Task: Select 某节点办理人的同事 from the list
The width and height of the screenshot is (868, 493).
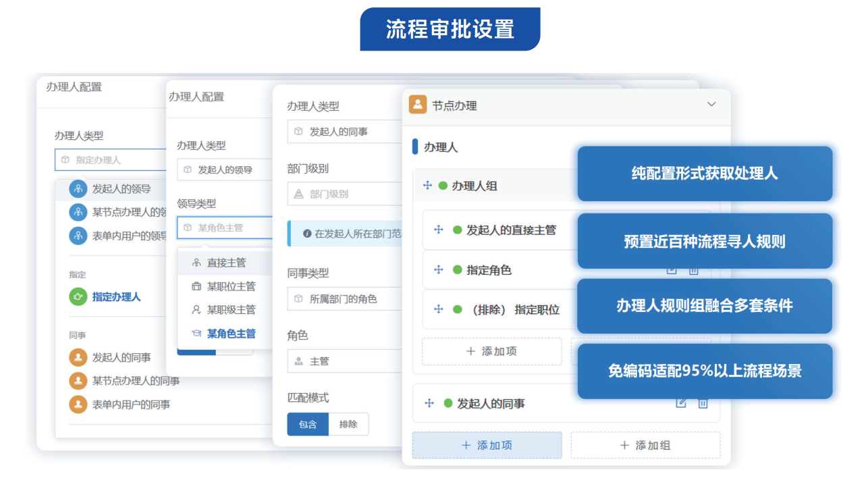Action: (x=135, y=381)
